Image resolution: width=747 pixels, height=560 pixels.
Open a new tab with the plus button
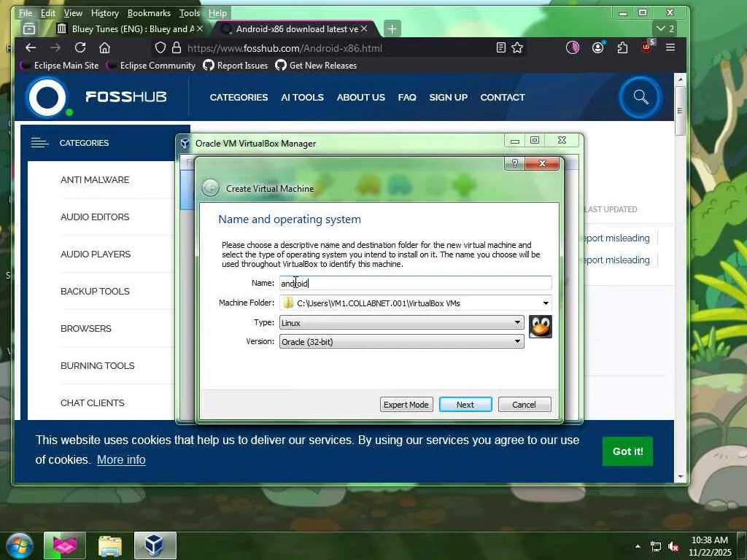[x=392, y=29]
